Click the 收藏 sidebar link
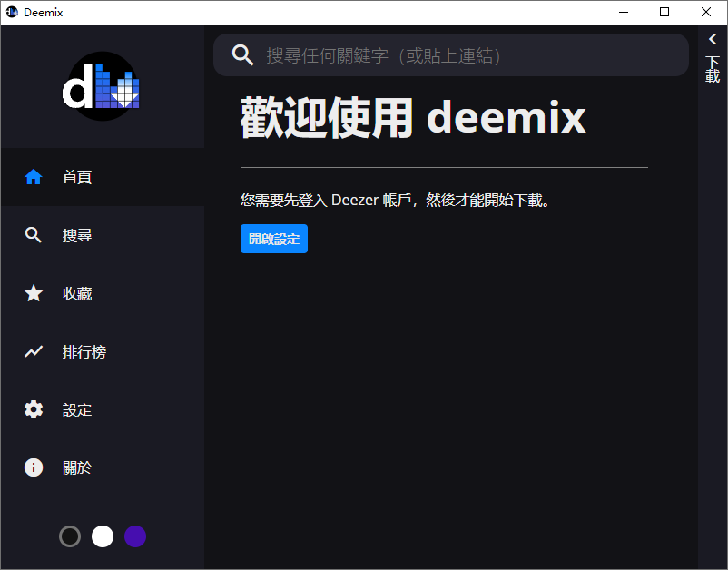Image resolution: width=728 pixels, height=570 pixels. pyautogui.click(x=78, y=293)
